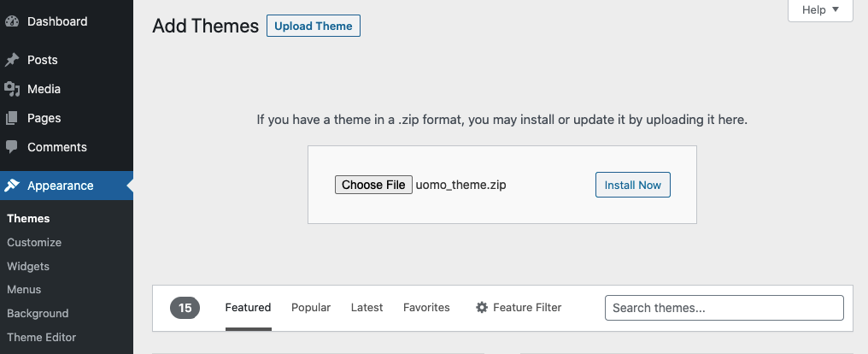
Task: Open Customize in Appearance submenu
Action: [x=34, y=243]
